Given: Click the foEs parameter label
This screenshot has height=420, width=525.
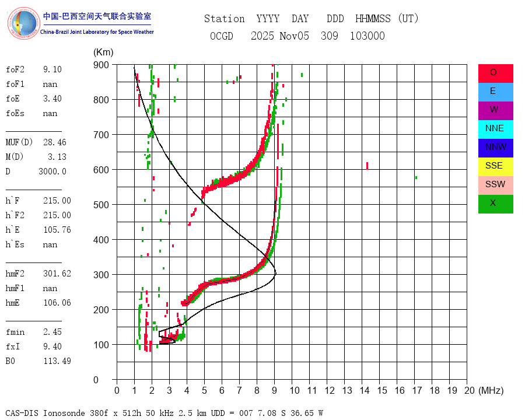Looking at the screenshot, I should [15, 113].
